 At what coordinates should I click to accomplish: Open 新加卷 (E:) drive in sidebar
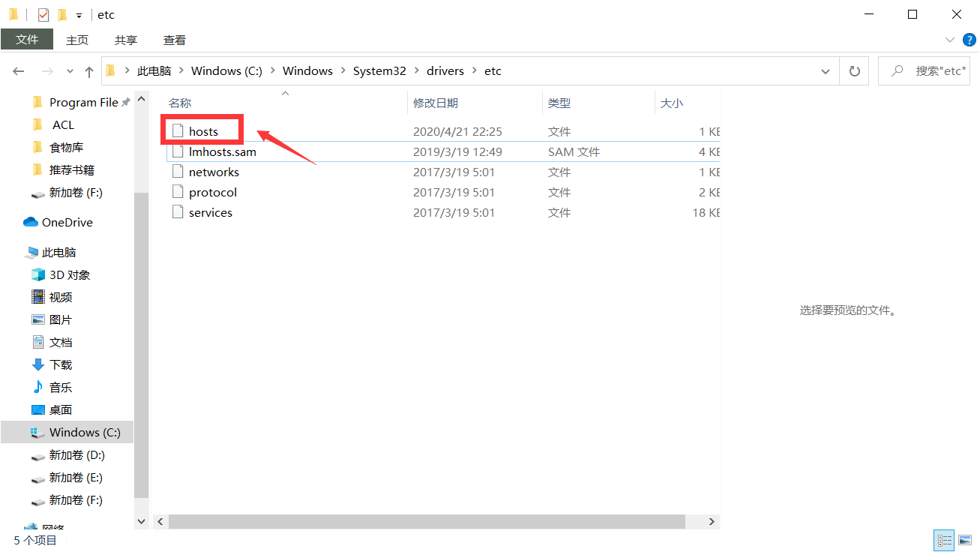click(x=76, y=477)
